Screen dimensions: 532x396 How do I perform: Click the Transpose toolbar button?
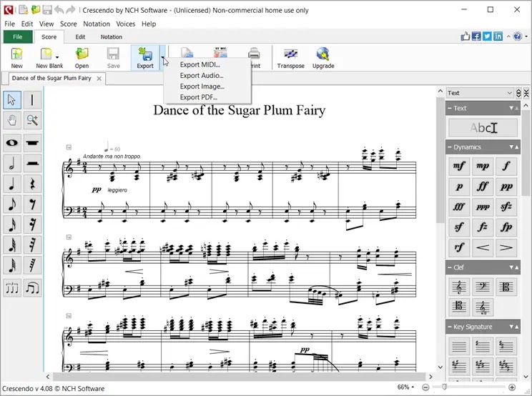point(290,58)
